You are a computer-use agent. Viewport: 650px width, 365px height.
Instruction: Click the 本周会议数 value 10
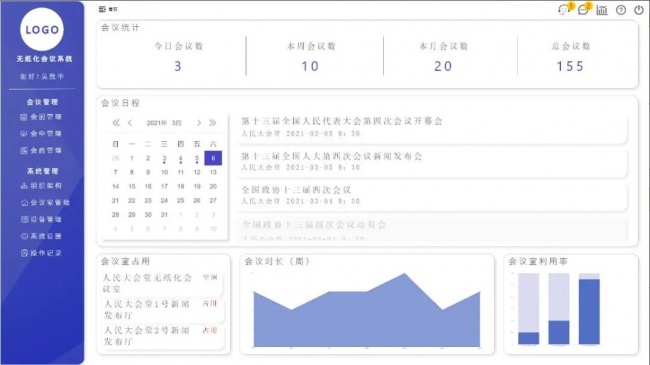pos(310,66)
